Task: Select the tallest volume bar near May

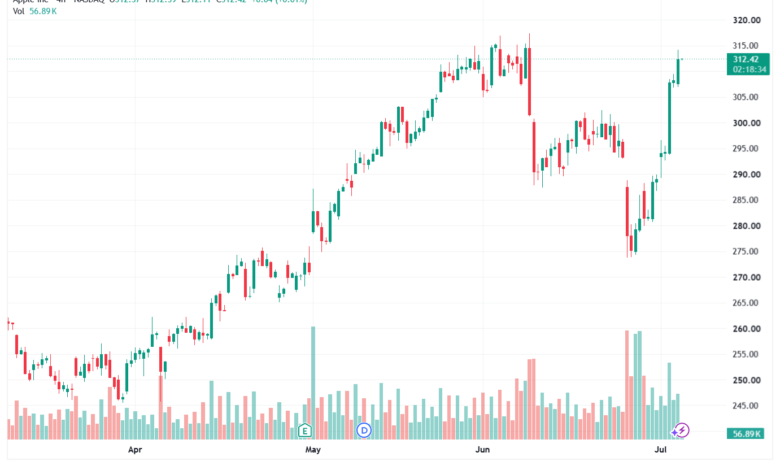Action: [313, 382]
